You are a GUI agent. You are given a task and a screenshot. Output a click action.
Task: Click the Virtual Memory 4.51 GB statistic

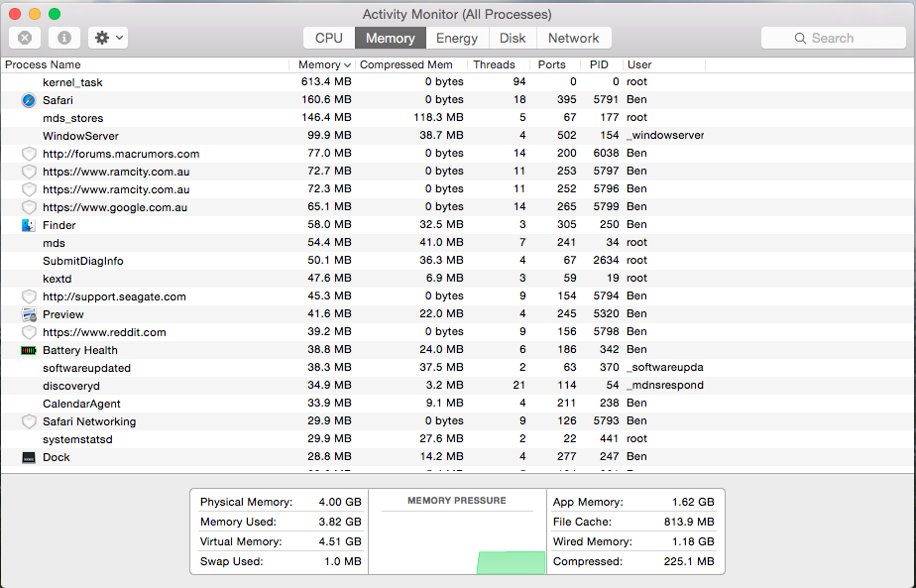[281, 541]
